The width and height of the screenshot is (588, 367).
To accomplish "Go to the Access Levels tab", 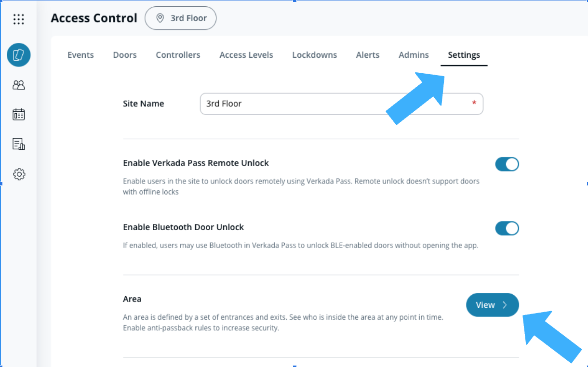I will (x=246, y=55).
